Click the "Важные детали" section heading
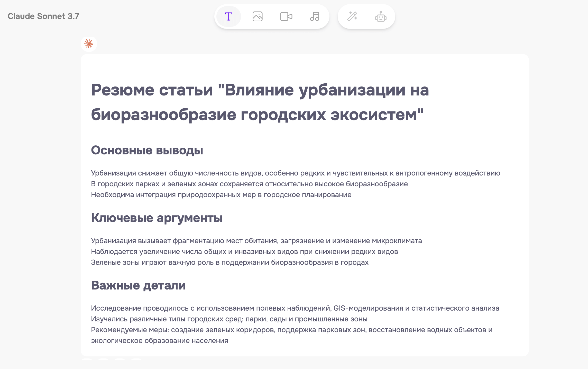588x369 pixels. pyautogui.click(x=138, y=285)
